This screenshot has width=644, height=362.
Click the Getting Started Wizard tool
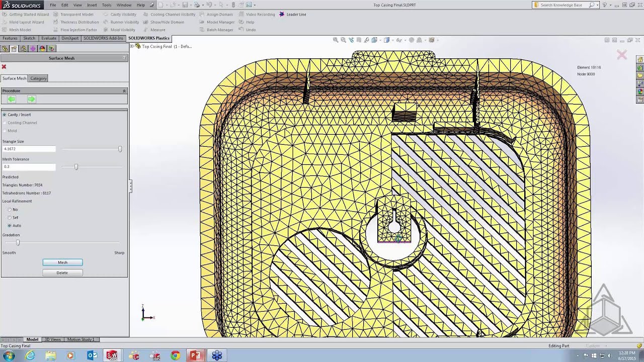click(26, 14)
